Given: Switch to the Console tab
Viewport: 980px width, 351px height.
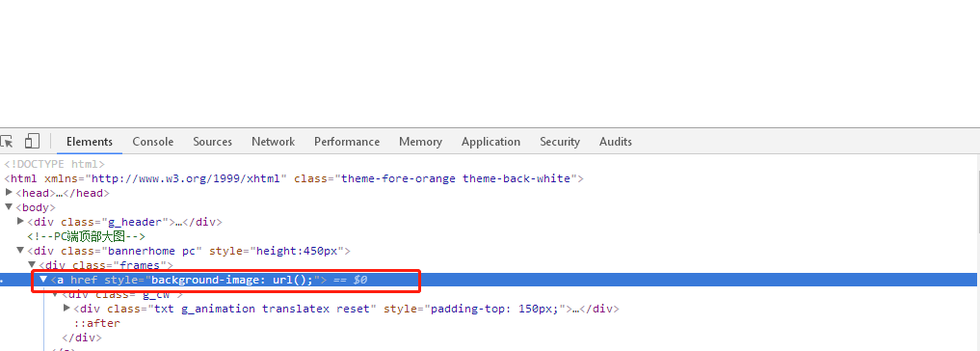Looking at the screenshot, I should 152,142.
